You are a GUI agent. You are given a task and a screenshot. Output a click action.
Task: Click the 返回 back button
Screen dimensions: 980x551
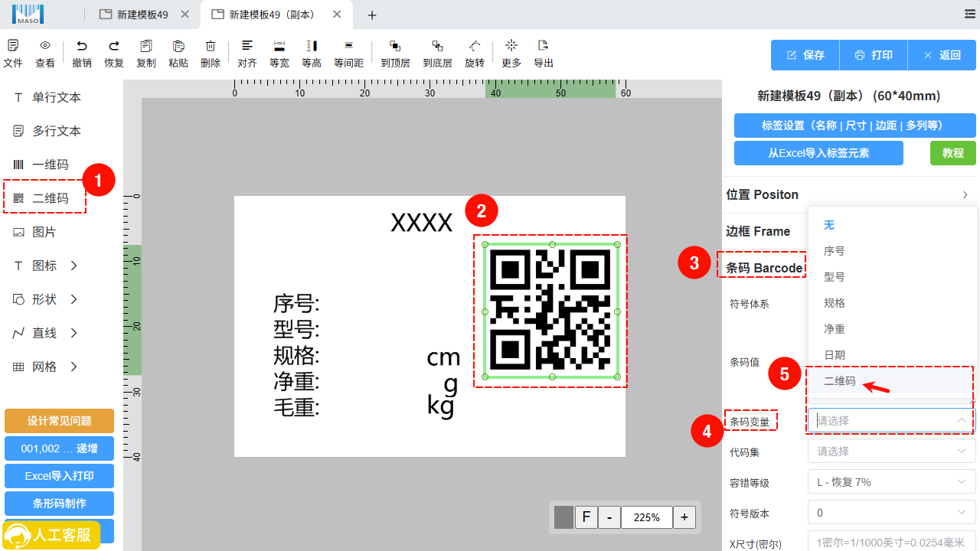(x=942, y=55)
